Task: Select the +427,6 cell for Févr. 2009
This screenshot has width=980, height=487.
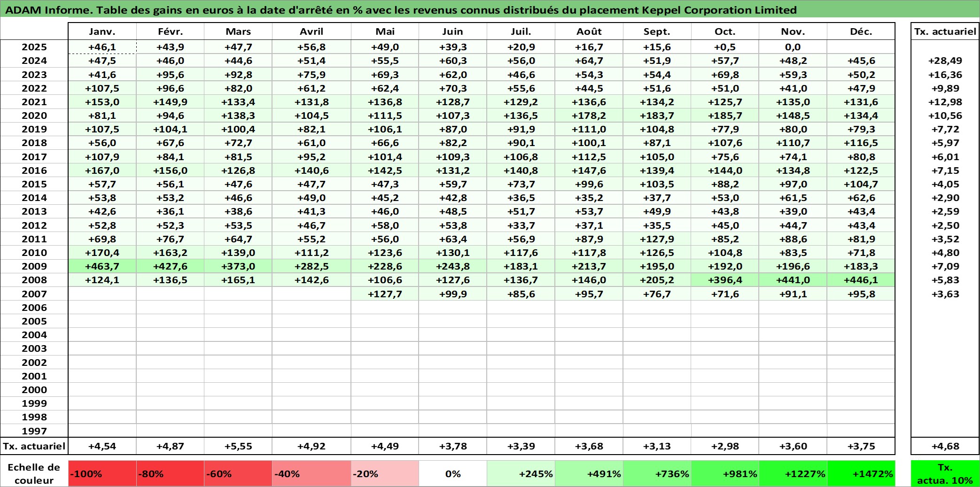Action: pos(170,266)
